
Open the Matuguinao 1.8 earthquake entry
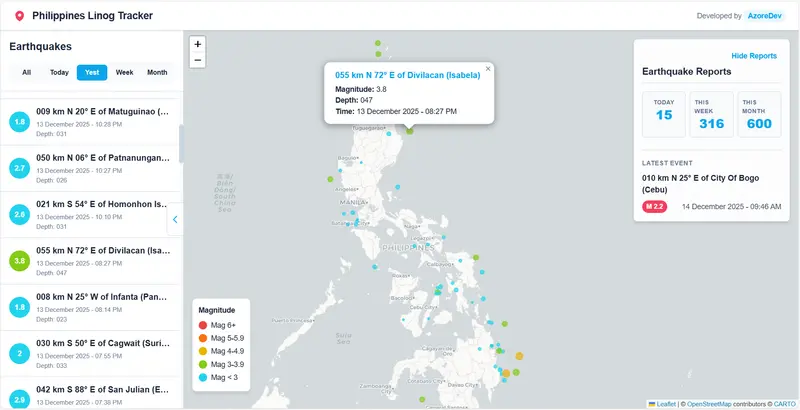point(90,122)
